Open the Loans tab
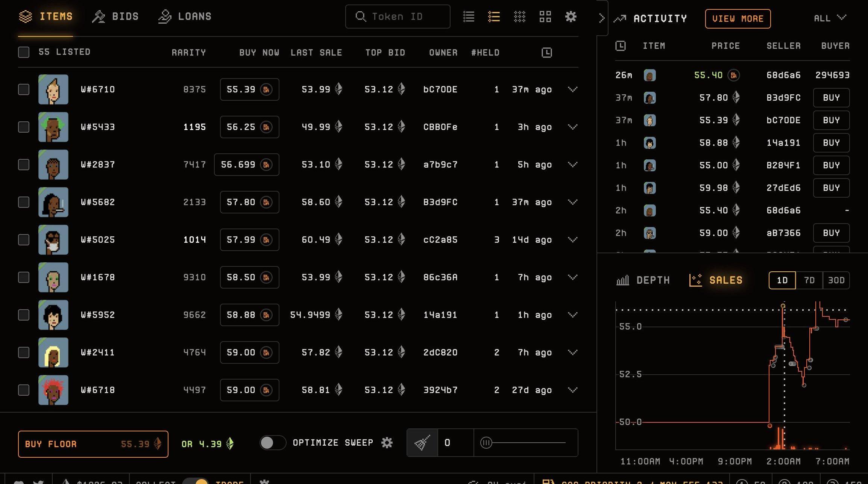Viewport: 868px width, 484px height. (185, 17)
